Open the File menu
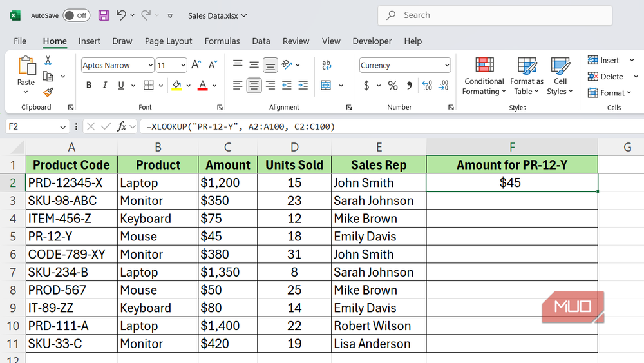 click(x=20, y=41)
